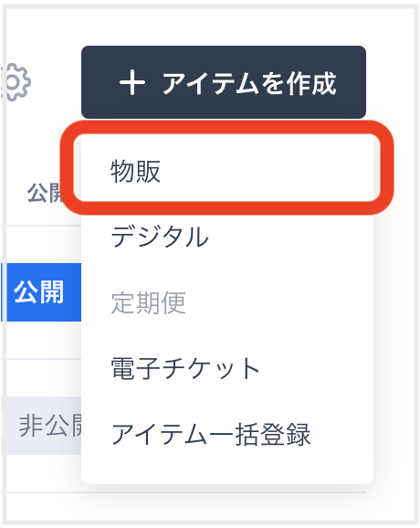Open アイテム一括登録 bulk registration

pyautogui.click(x=227, y=434)
